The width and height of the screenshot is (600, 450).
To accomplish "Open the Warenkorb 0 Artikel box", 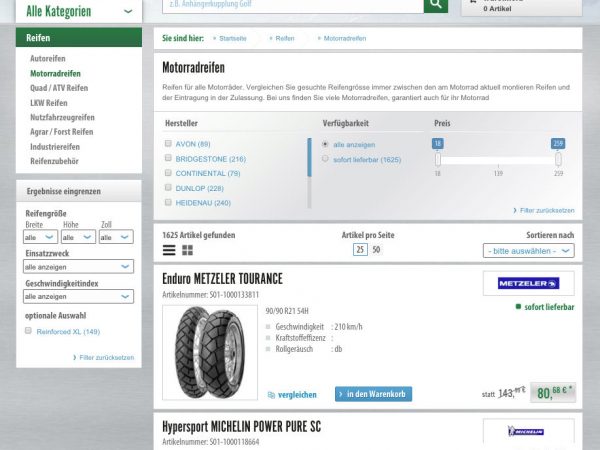I will 522,7.
